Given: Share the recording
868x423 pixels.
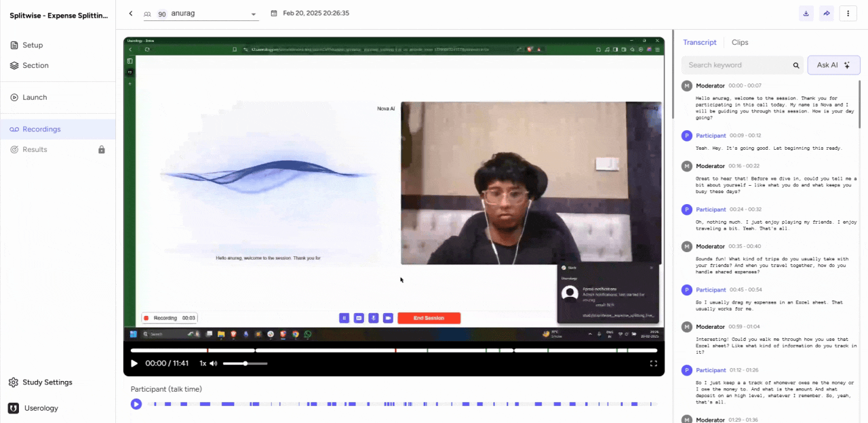Looking at the screenshot, I should (827, 13).
